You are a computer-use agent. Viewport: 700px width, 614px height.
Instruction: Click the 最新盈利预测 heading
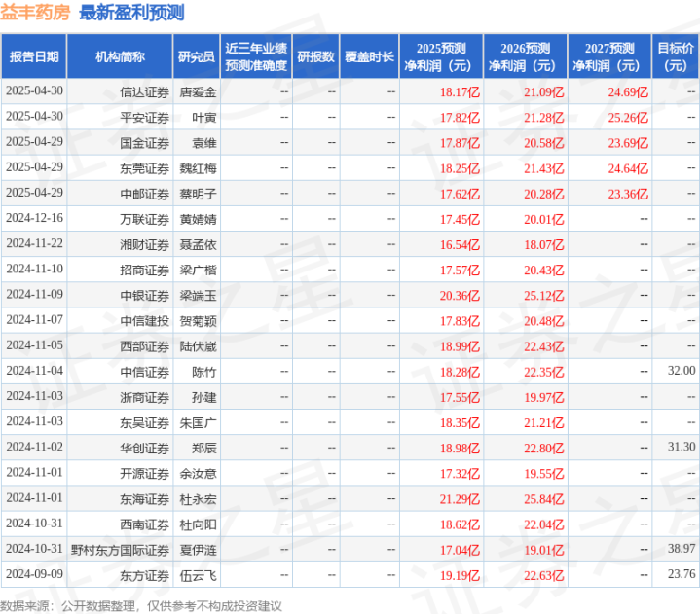point(131,13)
